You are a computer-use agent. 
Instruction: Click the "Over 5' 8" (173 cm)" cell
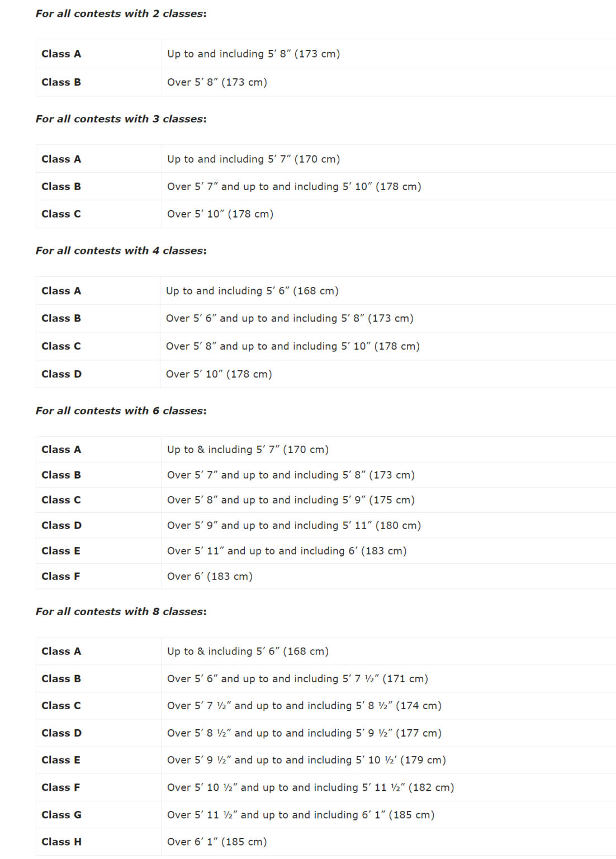point(217,83)
